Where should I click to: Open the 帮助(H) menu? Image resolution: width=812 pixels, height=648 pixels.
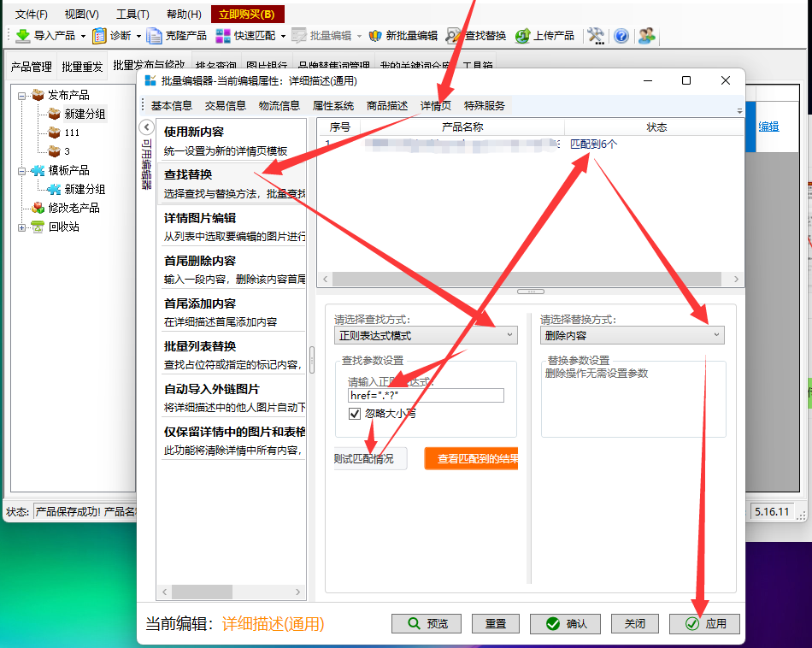pyautogui.click(x=184, y=14)
